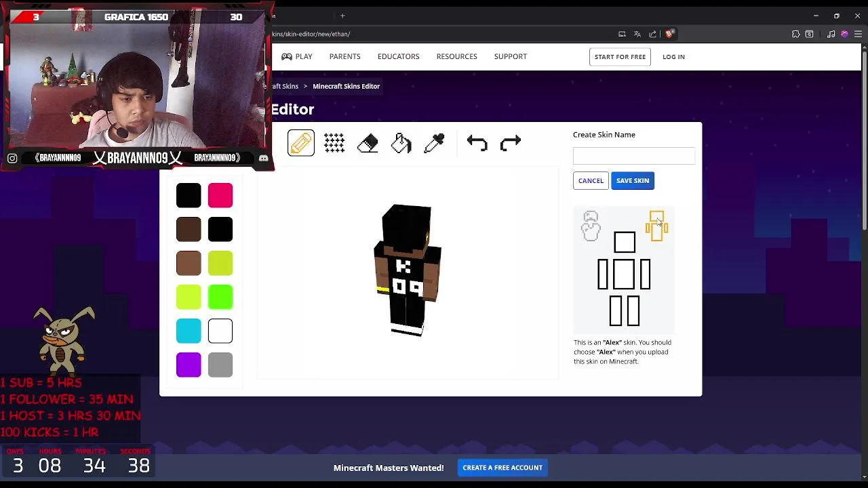Image resolution: width=868 pixels, height=488 pixels.
Task: Select the eyedropper color picker tool
Action: (434, 142)
